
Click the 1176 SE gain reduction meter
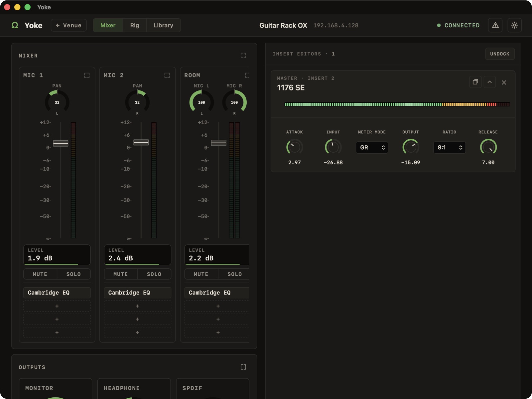[397, 104]
